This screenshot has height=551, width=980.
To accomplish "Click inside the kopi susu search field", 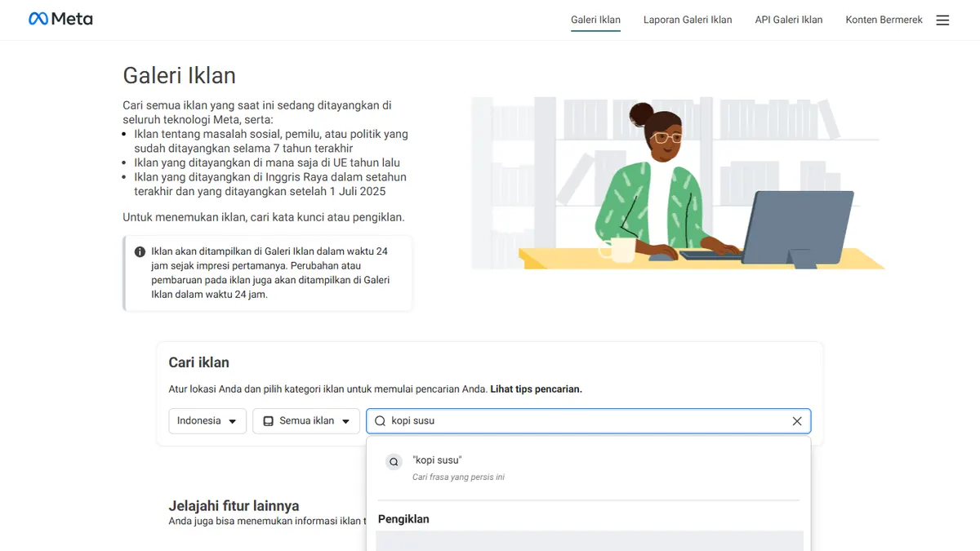I will coord(588,421).
